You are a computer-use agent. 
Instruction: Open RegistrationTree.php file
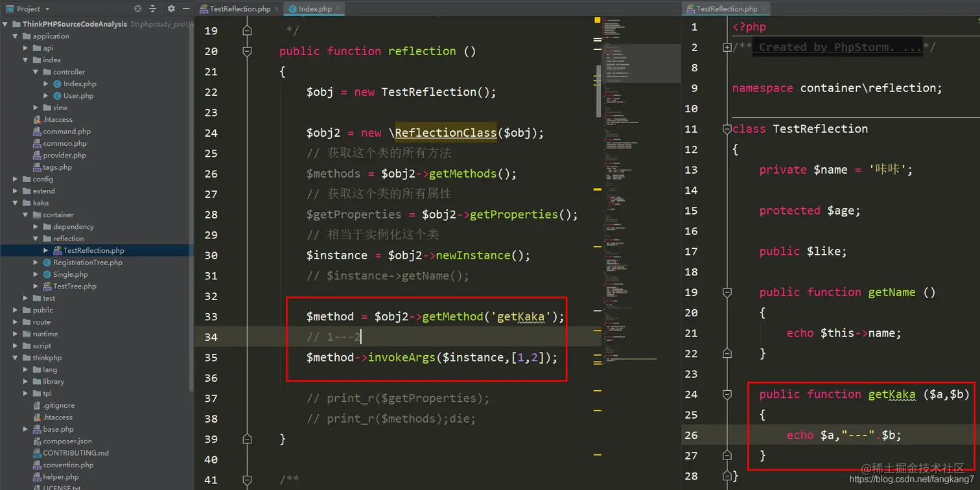[87, 262]
